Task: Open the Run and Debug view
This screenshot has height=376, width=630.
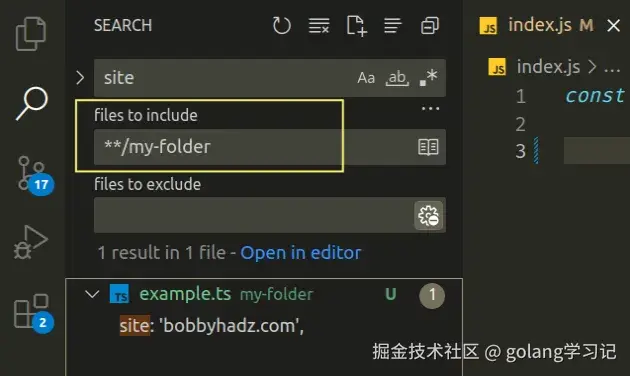Action: [31, 243]
